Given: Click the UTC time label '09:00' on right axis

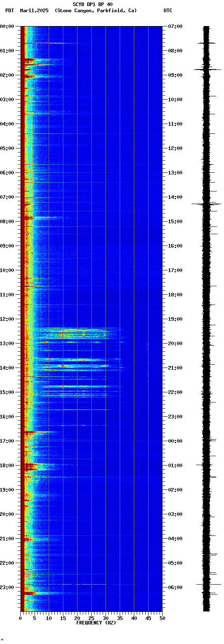Looking at the screenshot, I should pos(175,75).
